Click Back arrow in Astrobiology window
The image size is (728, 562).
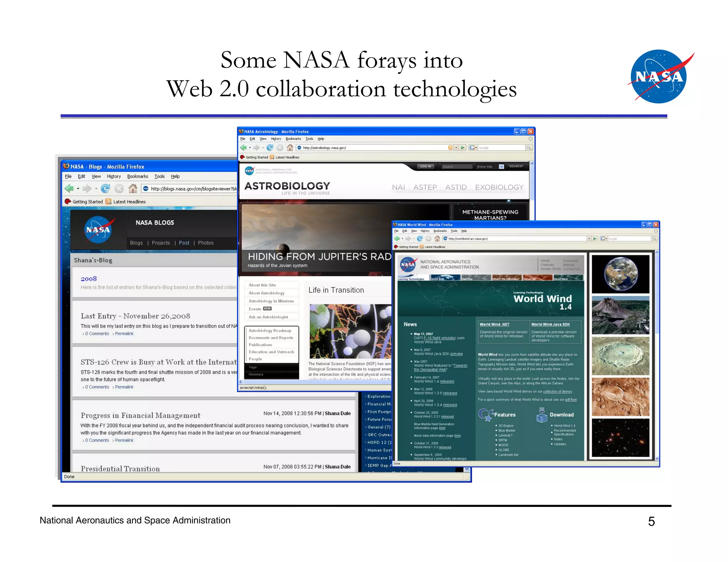click(243, 148)
